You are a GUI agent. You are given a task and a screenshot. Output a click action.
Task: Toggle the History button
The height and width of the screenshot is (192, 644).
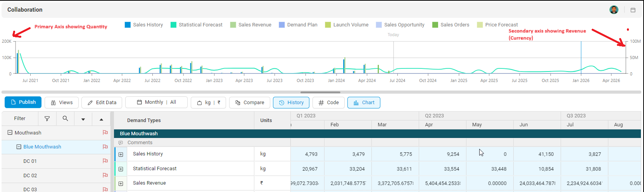pos(291,103)
